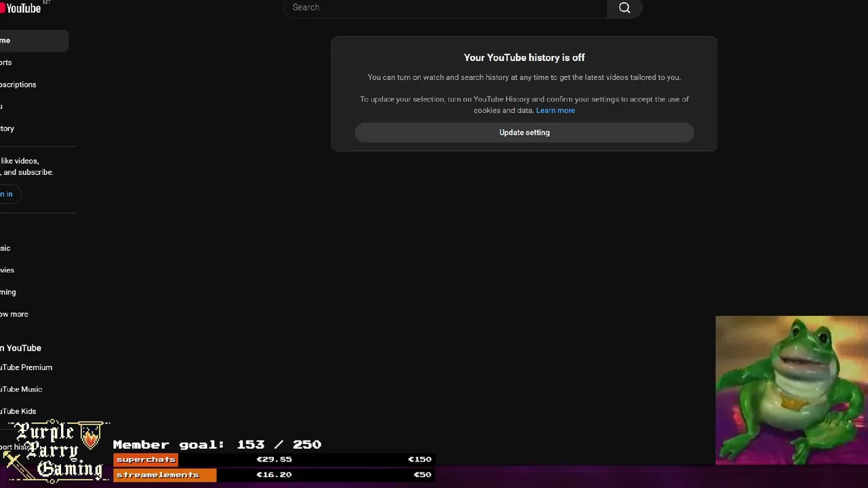Click the frog webcam thumbnail
Screen dimensions: 868x488
pyautogui.click(x=791, y=390)
